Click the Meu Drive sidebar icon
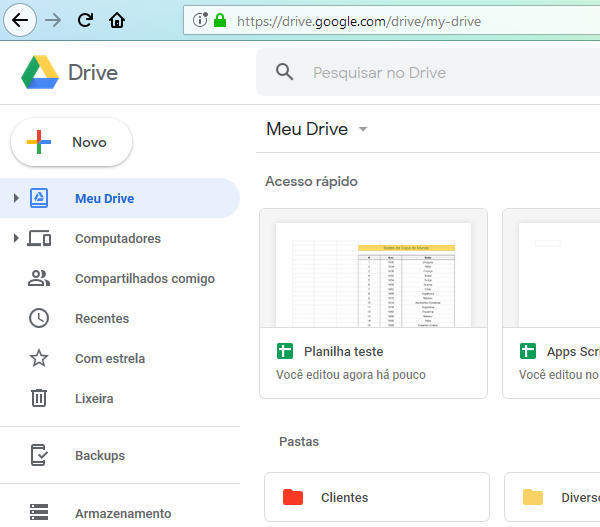 [x=39, y=198]
